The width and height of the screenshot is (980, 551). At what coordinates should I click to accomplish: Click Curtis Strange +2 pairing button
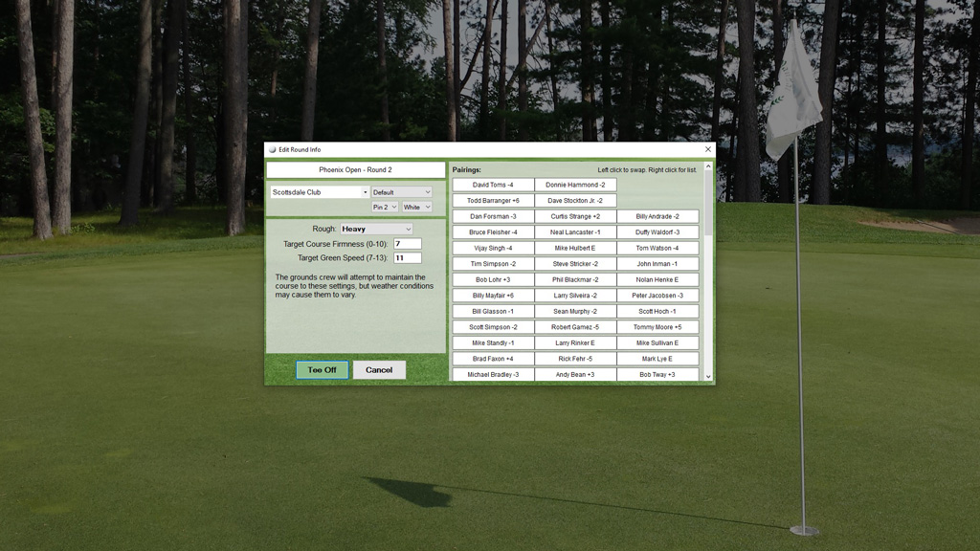click(x=575, y=216)
